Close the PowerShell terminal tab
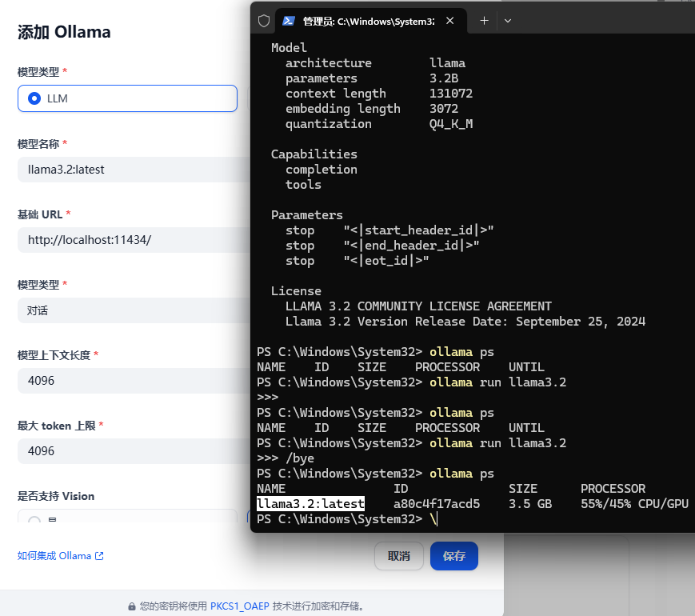695x616 pixels. click(x=450, y=21)
